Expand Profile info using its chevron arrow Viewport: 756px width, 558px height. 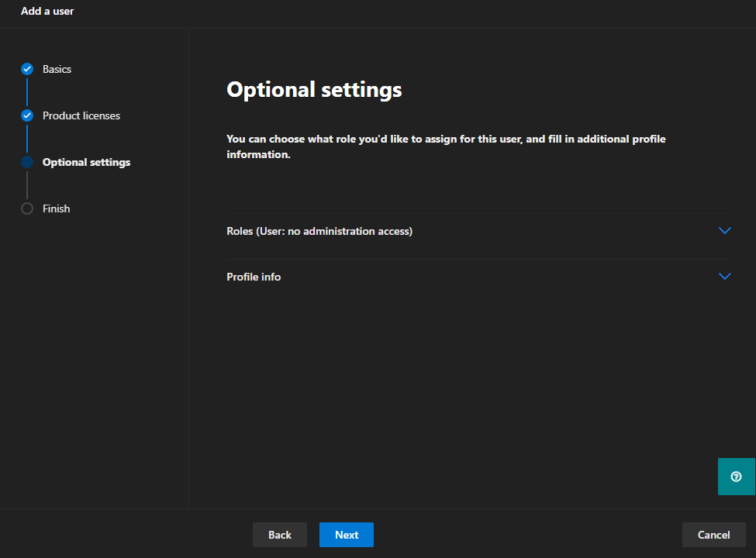tap(725, 277)
